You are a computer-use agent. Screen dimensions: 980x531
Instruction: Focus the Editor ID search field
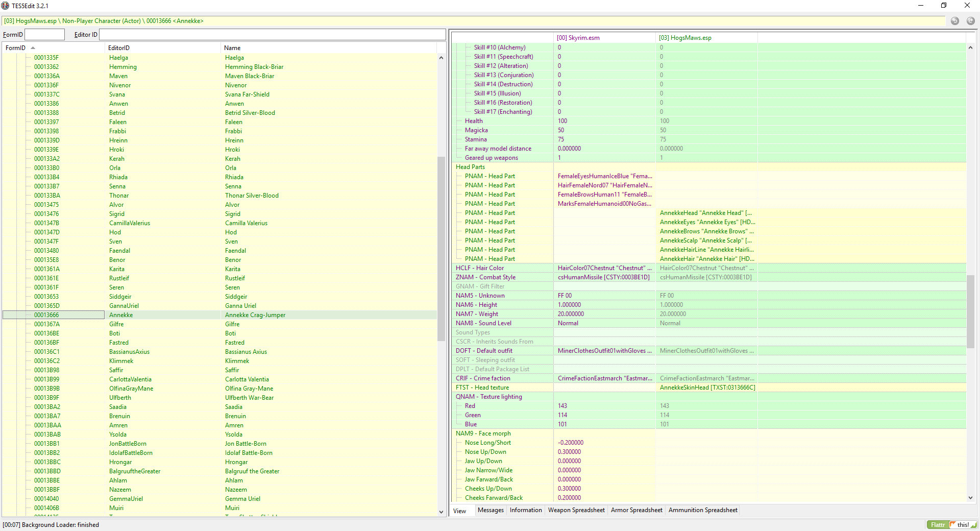273,35
